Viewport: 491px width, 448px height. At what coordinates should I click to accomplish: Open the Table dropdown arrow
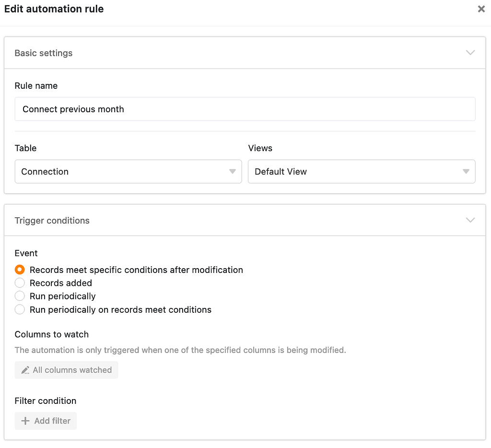[233, 171]
